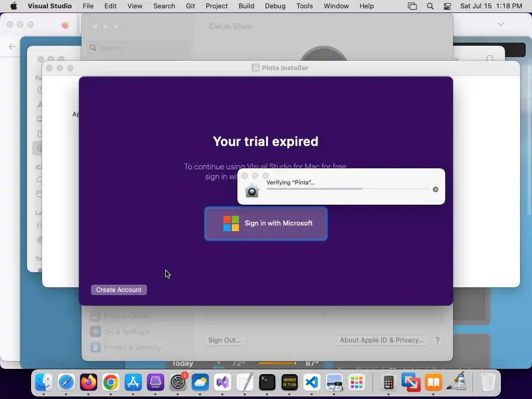Open Launchpad grid icon in Dock
Viewport: 532px width, 399px height.
[356, 382]
